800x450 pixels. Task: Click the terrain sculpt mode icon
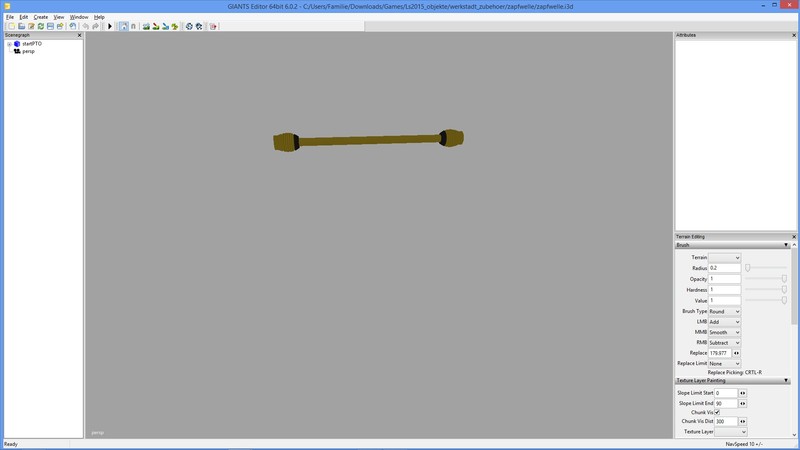(x=146, y=26)
